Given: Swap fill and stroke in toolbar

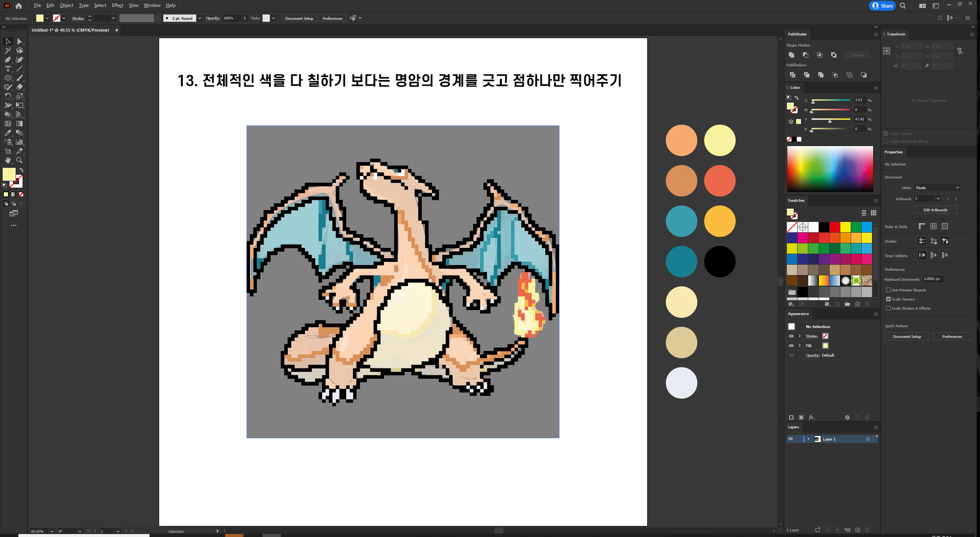Looking at the screenshot, I should (x=21, y=170).
